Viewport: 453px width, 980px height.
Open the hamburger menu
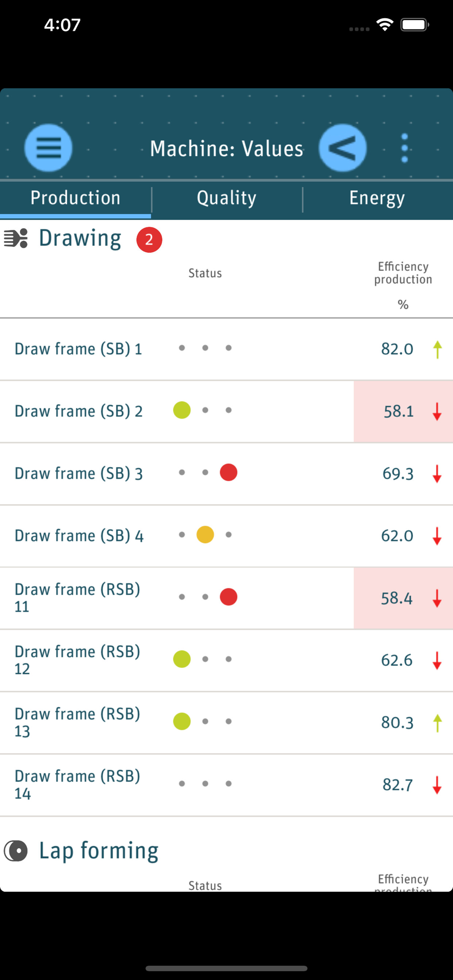48,147
